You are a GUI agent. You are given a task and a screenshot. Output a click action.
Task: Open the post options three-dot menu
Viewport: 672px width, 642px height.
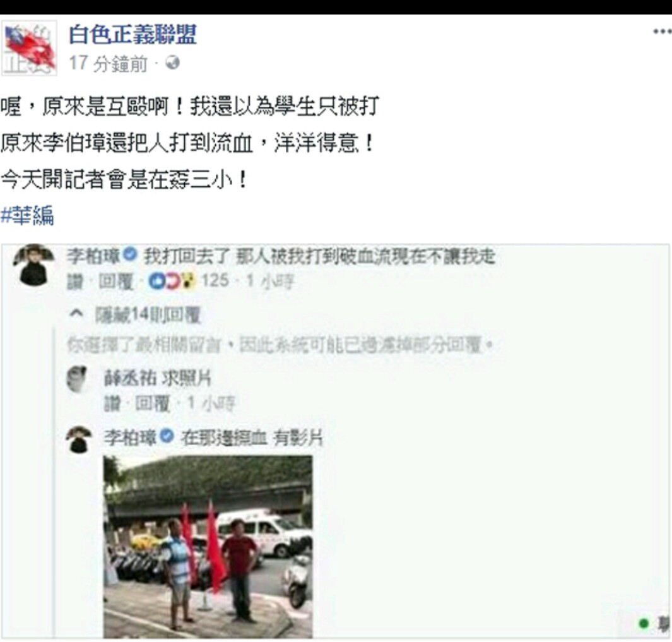[662, 32]
